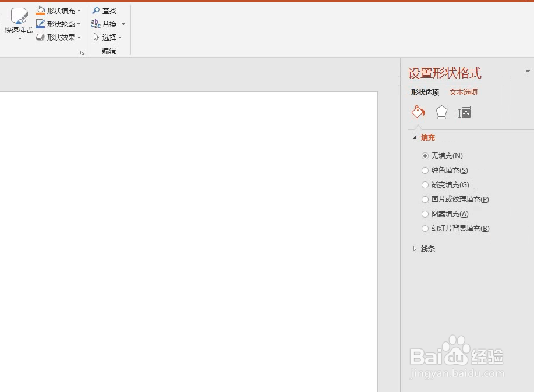The height and width of the screenshot is (392, 534).
Task: Open the 形状效果 dropdown arrow
Action: [79, 37]
